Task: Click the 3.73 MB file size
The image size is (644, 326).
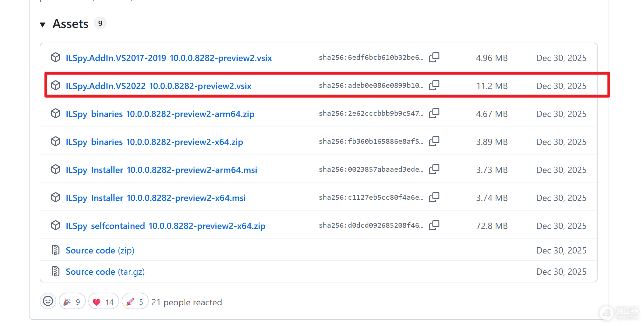Action: coord(492,170)
